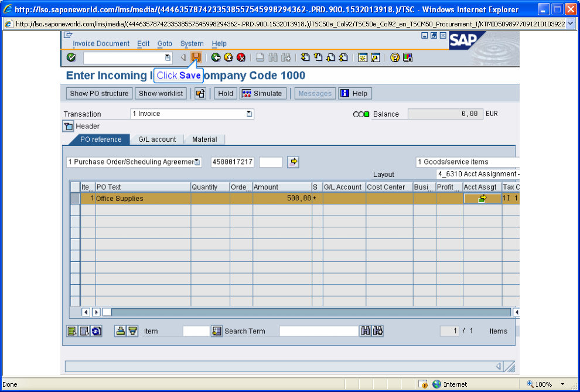Click the Save icon in the toolbar

pos(196,57)
